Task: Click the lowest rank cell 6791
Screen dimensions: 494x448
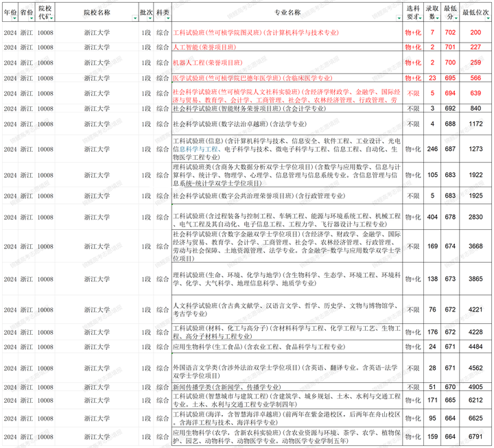Action: pos(475,436)
